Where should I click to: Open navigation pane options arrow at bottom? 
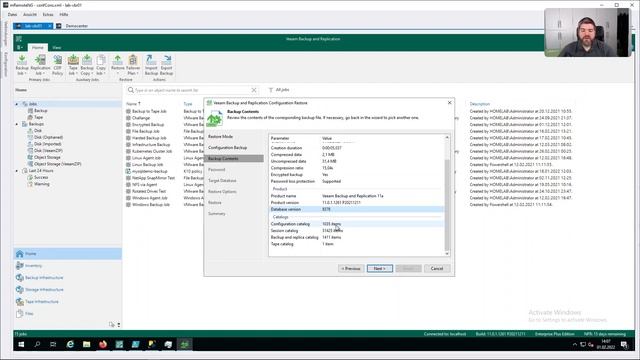tap(119, 325)
